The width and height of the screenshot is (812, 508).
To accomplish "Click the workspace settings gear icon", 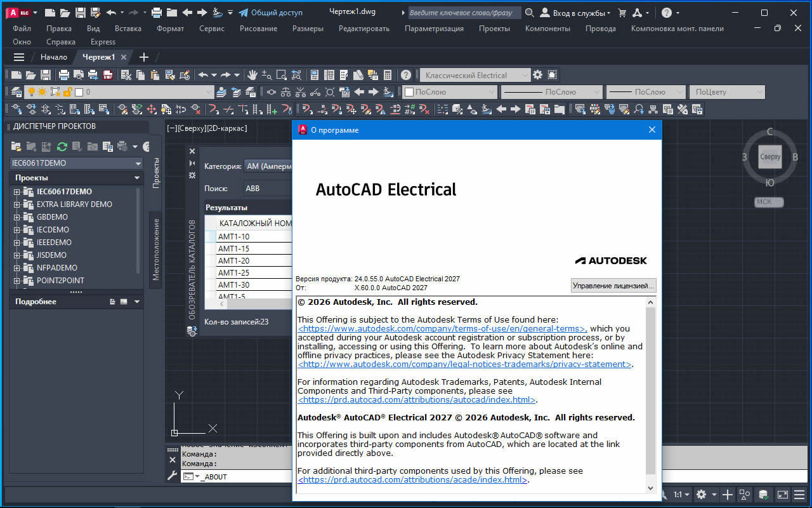I will tap(537, 75).
